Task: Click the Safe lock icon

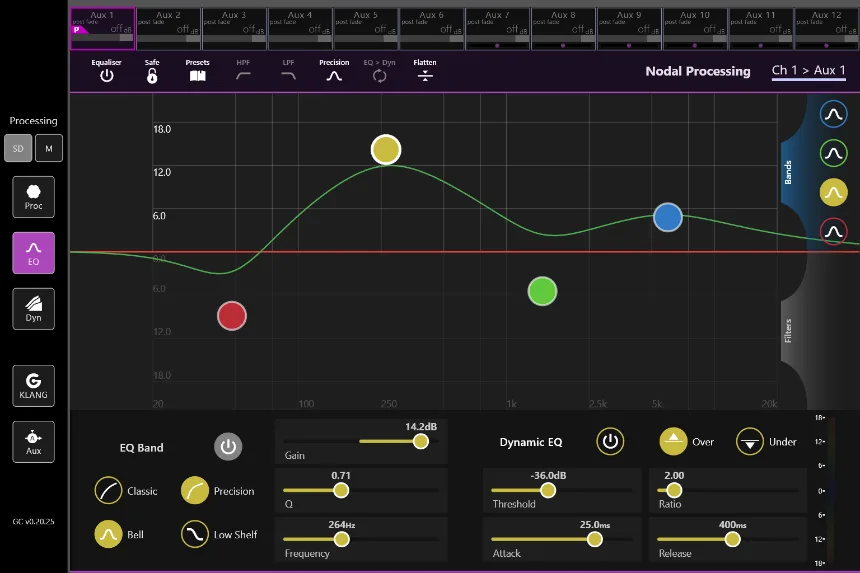Action: pos(152,76)
